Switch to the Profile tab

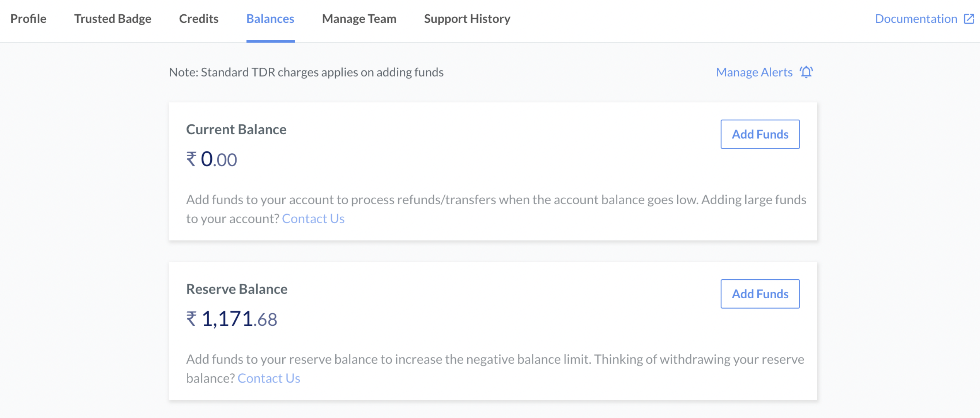(x=28, y=19)
